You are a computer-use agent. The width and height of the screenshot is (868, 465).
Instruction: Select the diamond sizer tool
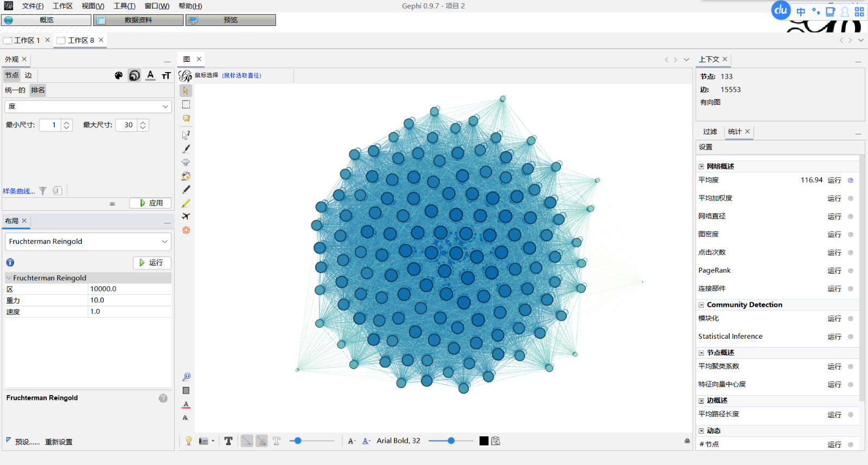tap(186, 162)
